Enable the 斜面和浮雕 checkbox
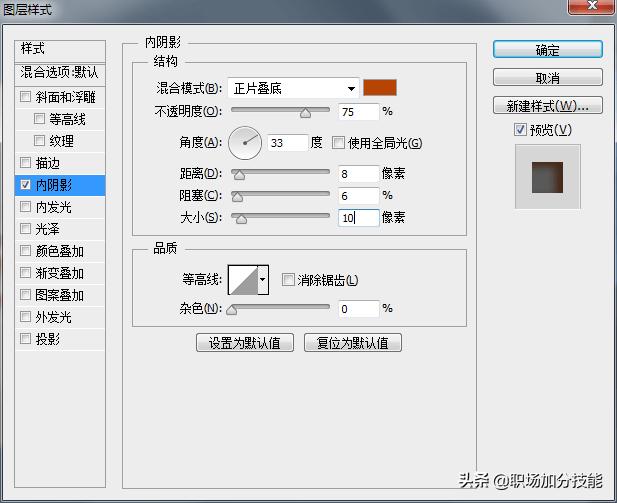The height and width of the screenshot is (503, 617). (25, 96)
